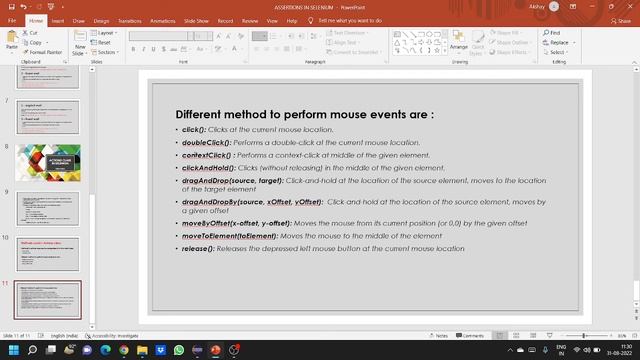Click the Find magnifier button

(x=551, y=33)
